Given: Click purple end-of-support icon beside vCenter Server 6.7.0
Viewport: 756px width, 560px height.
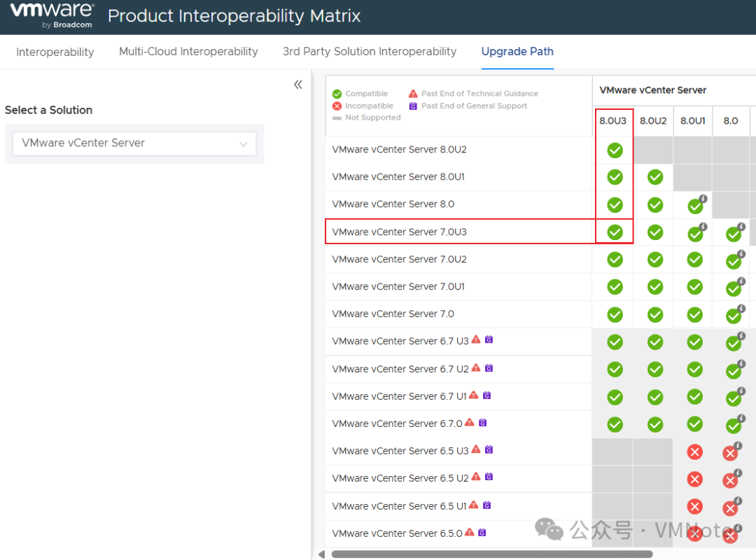Looking at the screenshot, I should pos(482,422).
